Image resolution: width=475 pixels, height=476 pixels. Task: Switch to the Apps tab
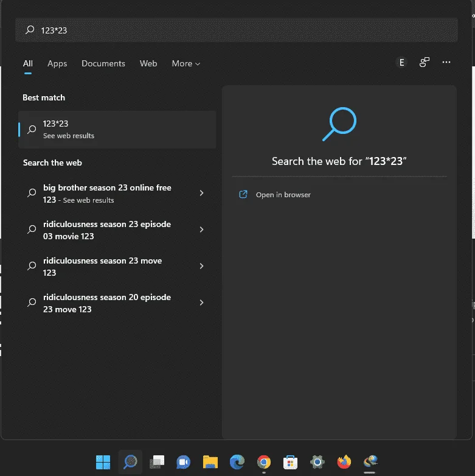pyautogui.click(x=57, y=63)
